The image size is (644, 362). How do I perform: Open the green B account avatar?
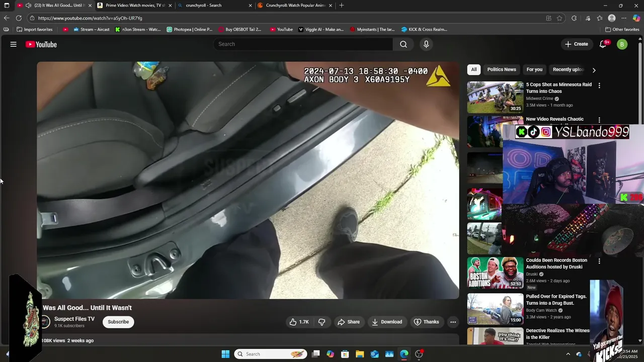point(622,44)
